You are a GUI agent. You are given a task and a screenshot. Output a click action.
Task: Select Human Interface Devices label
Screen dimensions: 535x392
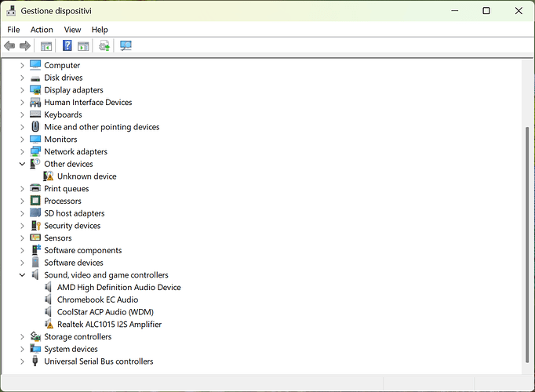[x=88, y=102]
